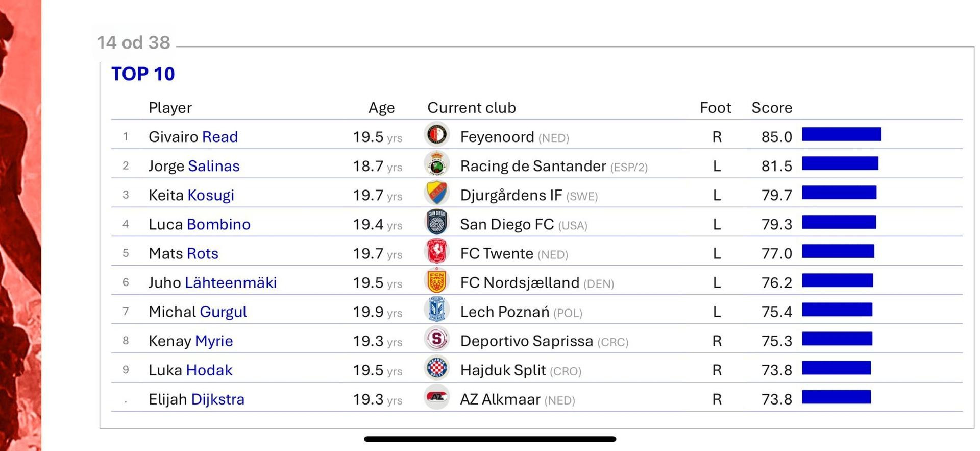Click the Djurgårdens IF shield icon

[436, 194]
